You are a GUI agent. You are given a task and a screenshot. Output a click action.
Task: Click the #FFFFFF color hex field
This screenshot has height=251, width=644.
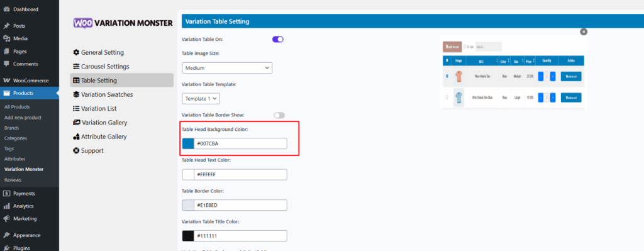pyautogui.click(x=240, y=175)
